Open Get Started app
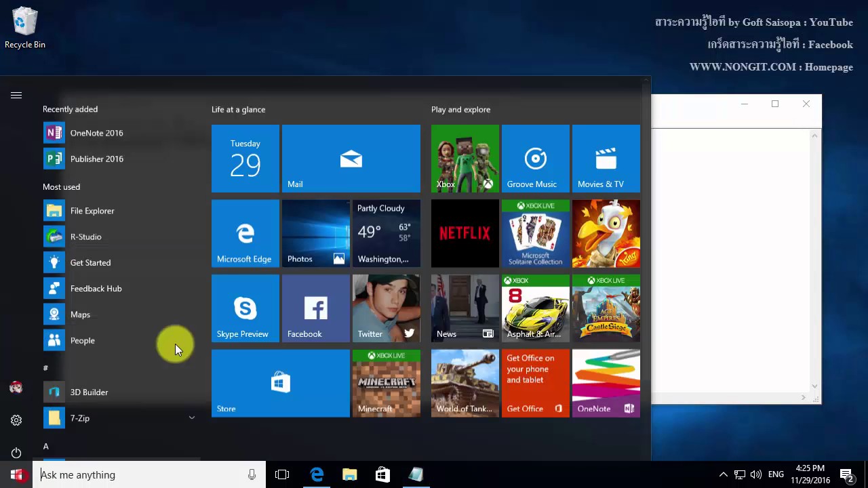868x488 pixels. [x=121, y=262]
